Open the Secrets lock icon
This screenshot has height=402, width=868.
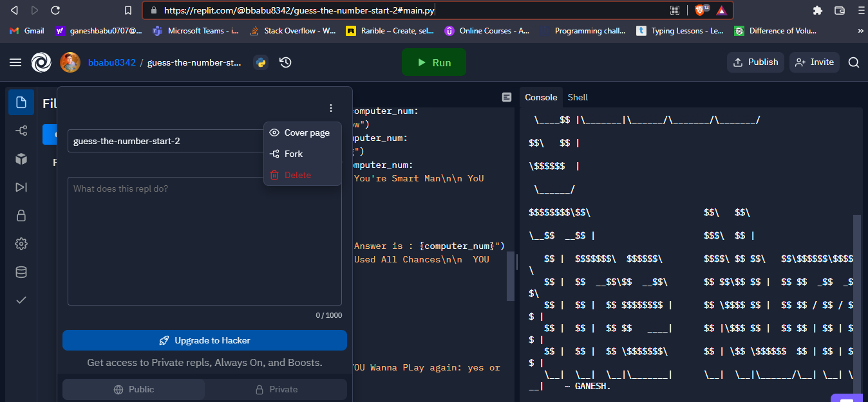(21, 215)
